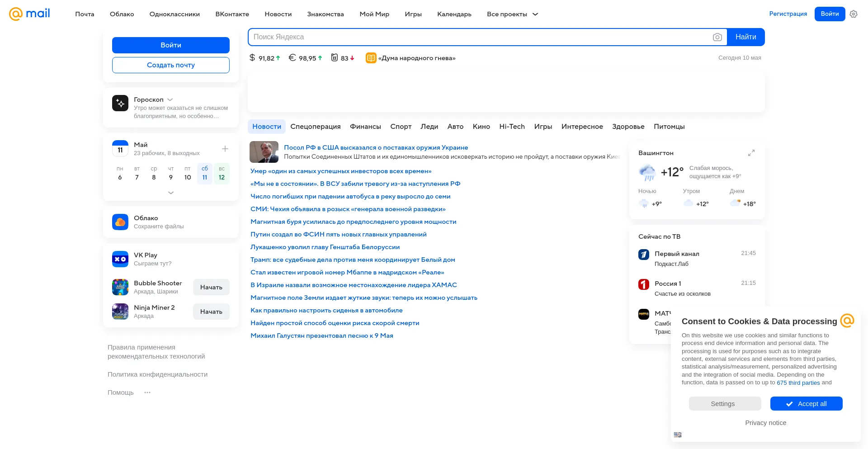
Task: Select the Новости news tab
Action: pos(267,127)
